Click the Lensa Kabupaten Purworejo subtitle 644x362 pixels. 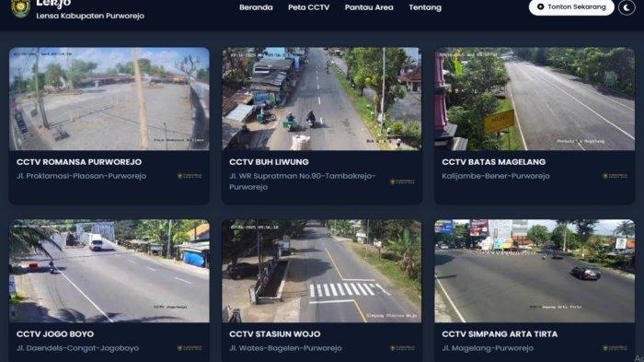click(90, 16)
